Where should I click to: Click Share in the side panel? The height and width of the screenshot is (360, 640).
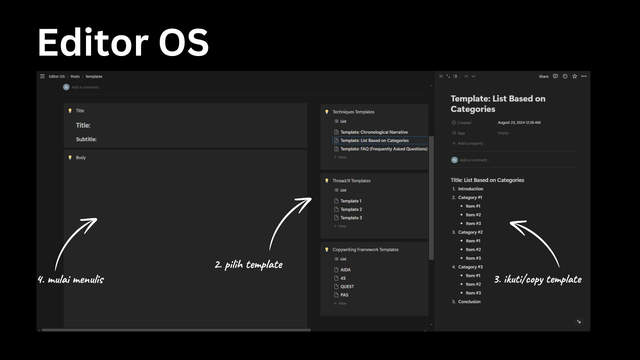pyautogui.click(x=543, y=76)
